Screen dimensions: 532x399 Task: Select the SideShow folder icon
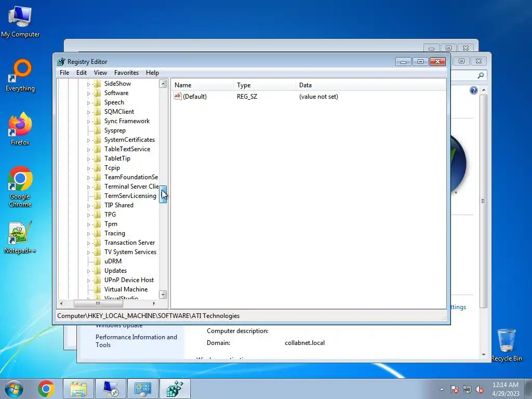(97, 84)
